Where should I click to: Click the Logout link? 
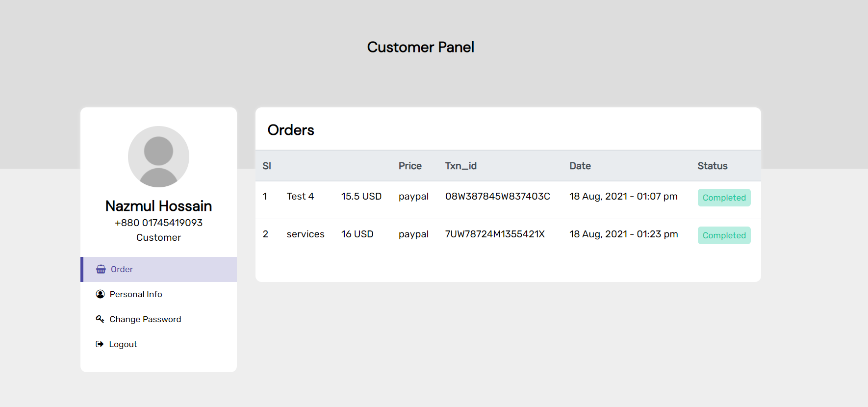[123, 344]
